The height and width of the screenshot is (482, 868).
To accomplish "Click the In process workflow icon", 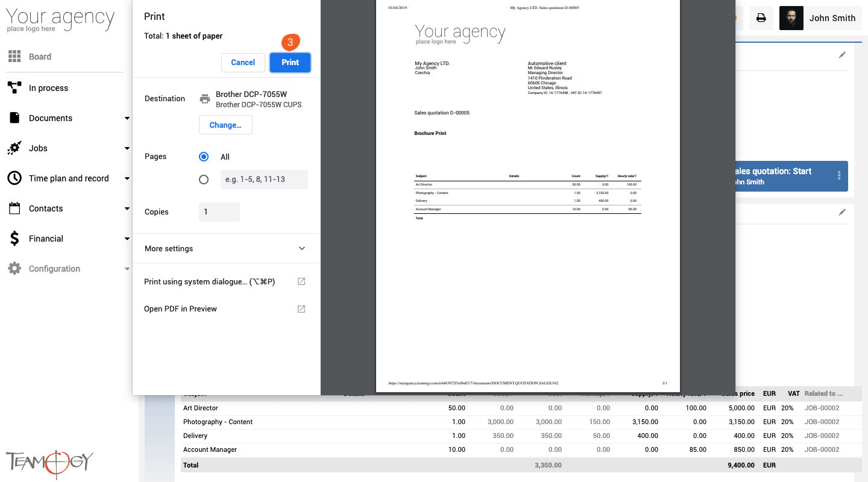I will [x=14, y=88].
